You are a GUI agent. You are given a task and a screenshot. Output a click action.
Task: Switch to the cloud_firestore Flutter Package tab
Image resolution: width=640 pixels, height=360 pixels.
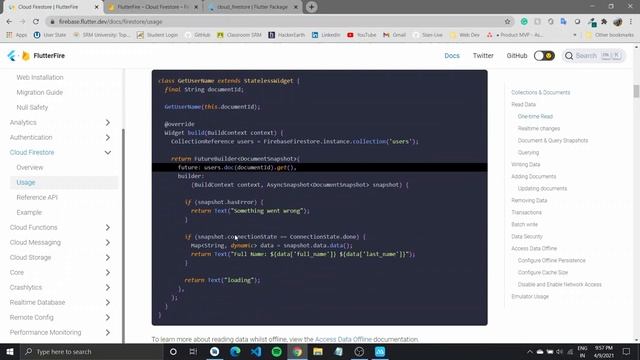(252, 7)
